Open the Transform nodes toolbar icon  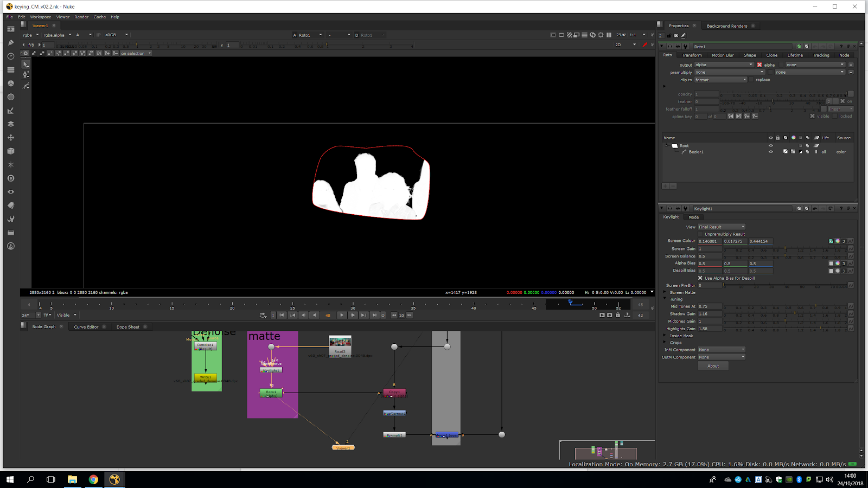pyautogui.click(x=10, y=138)
